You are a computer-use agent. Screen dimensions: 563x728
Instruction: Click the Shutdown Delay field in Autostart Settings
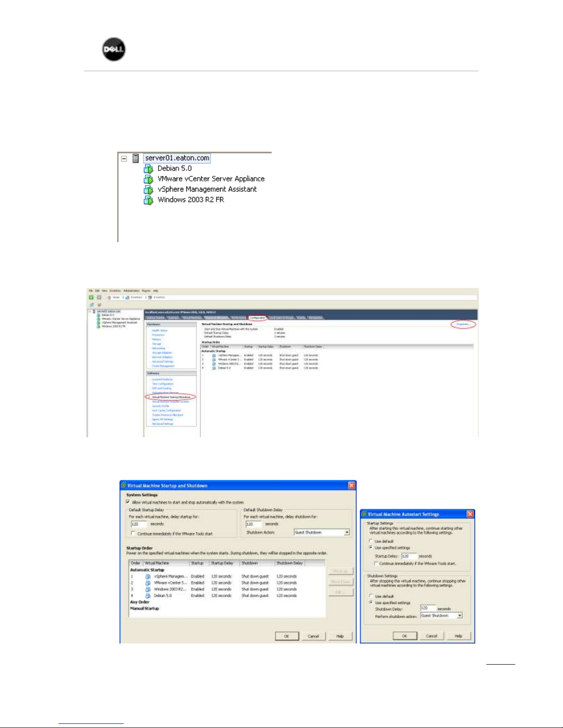click(428, 608)
